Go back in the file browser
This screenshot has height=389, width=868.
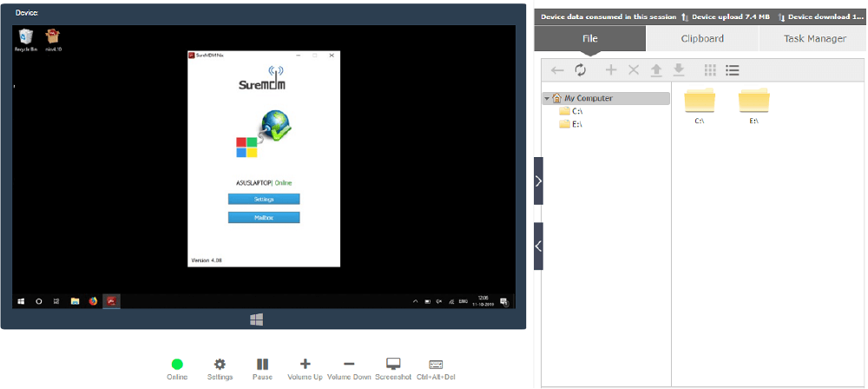click(x=557, y=70)
